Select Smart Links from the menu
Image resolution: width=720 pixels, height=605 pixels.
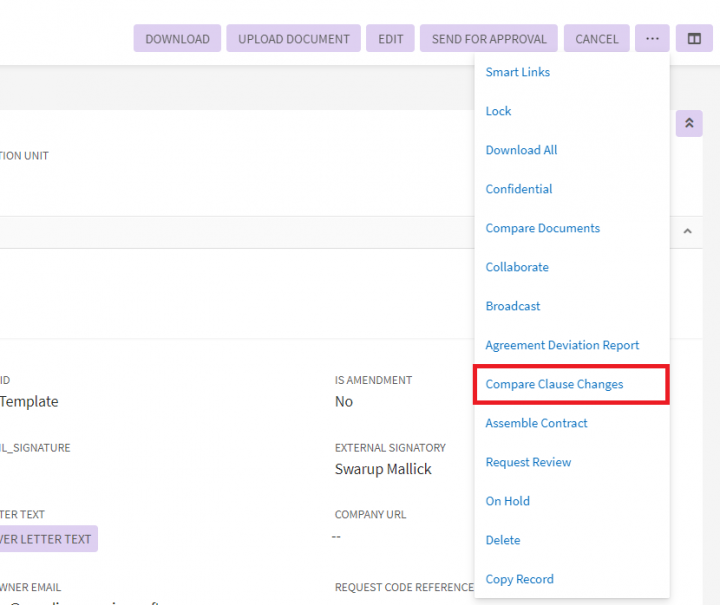tap(517, 72)
